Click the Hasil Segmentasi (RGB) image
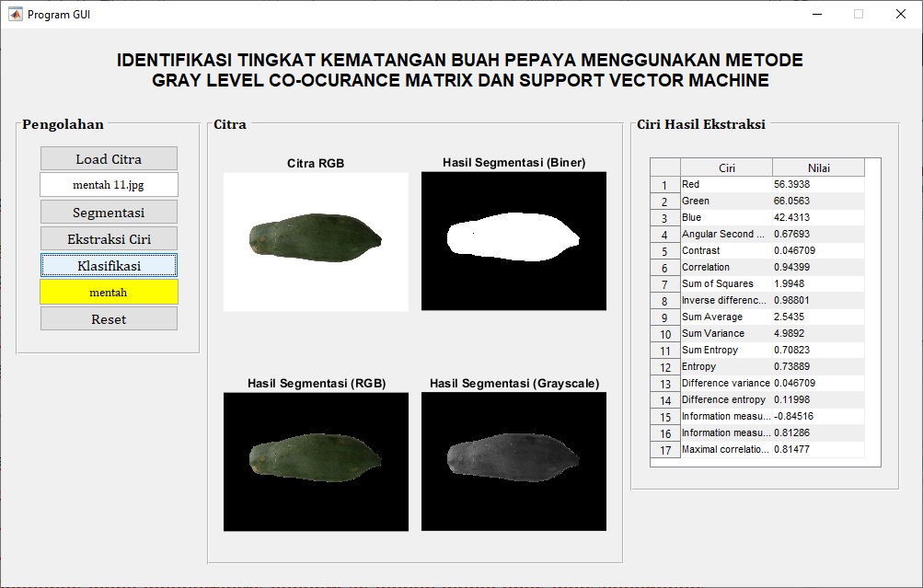 click(316, 461)
